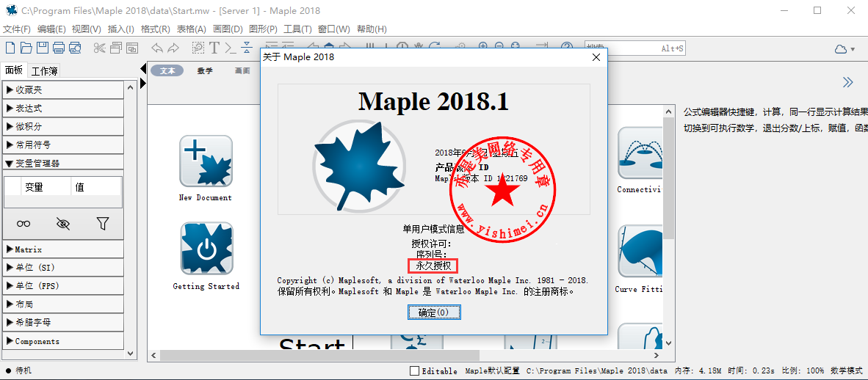Image resolution: width=868 pixels, height=380 pixels.
Task: Expand the 布局 palette
Action: click(63, 304)
